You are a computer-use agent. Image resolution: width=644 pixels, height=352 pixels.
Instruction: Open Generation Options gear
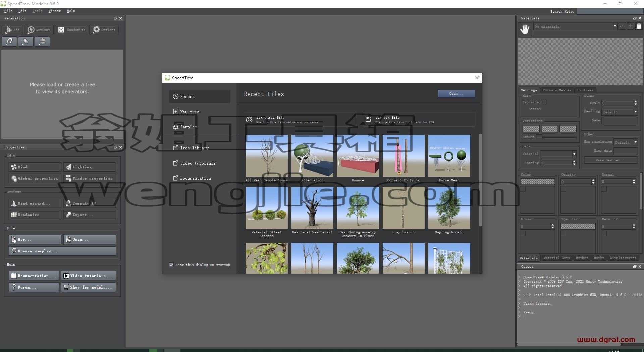click(x=104, y=30)
